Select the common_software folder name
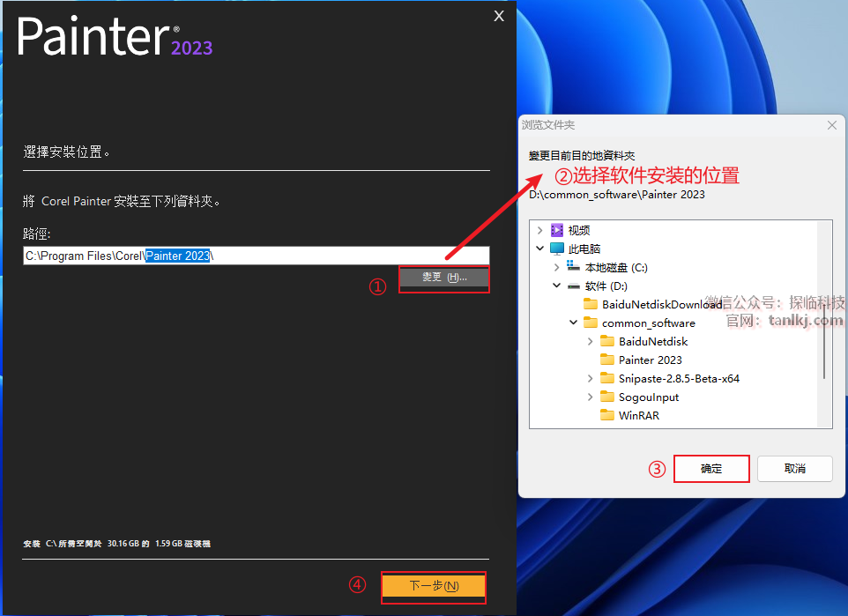This screenshot has height=616, width=848. tap(649, 323)
